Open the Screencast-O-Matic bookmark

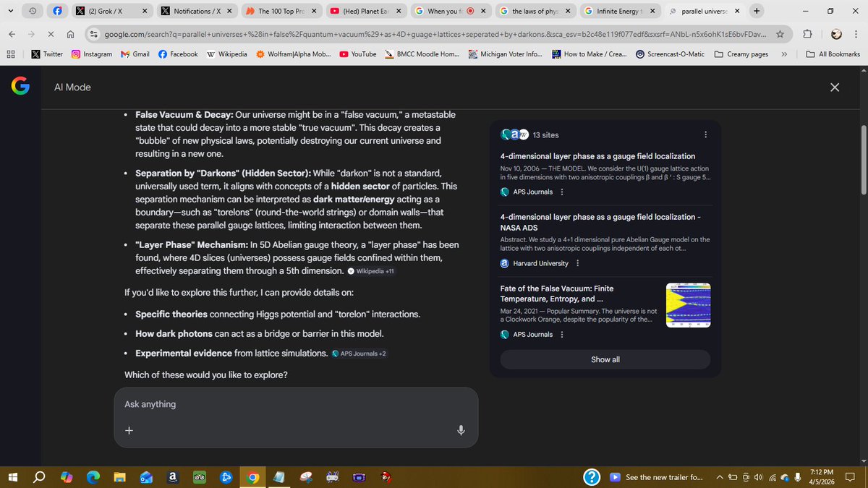(x=671, y=54)
